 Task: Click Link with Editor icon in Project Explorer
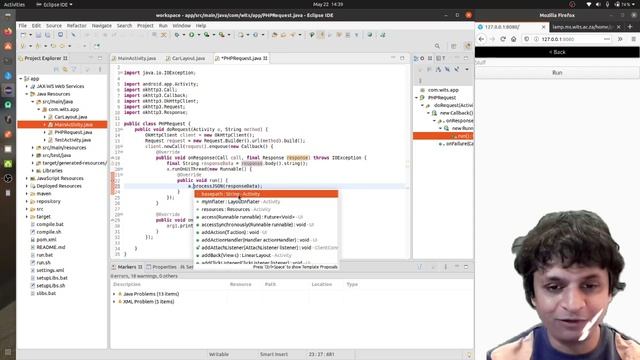(x=65, y=69)
